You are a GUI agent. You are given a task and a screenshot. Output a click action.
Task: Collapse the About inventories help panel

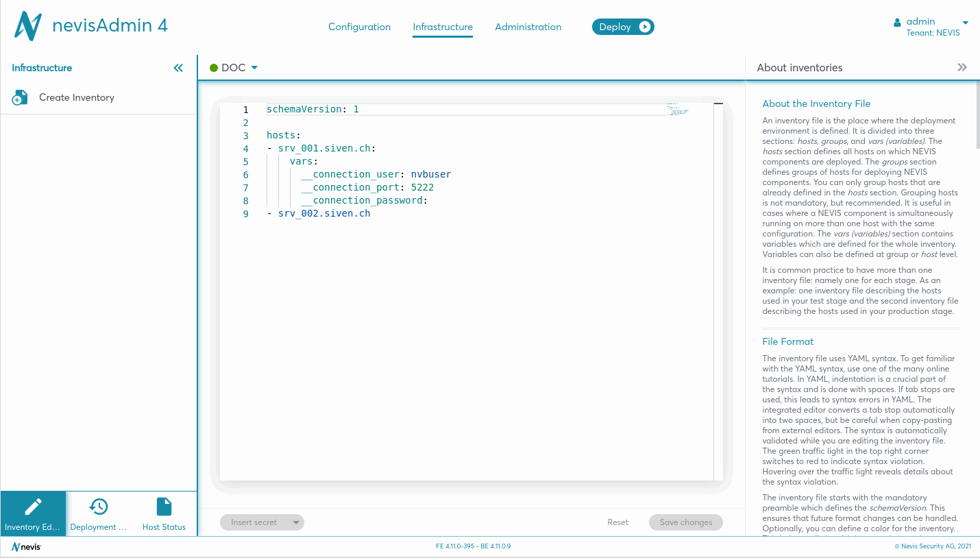962,67
